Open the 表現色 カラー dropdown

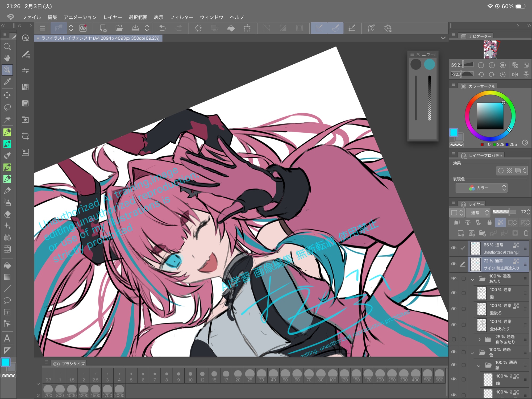pos(481,188)
